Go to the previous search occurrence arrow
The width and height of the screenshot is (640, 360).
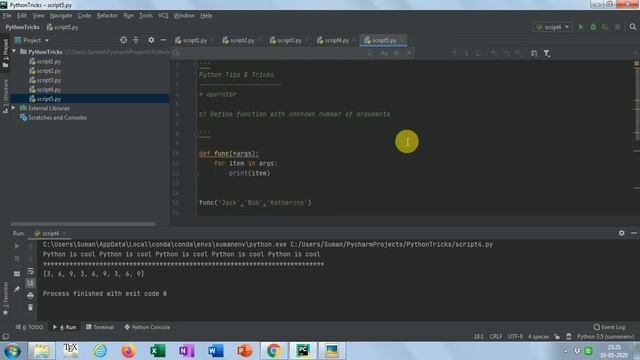click(x=454, y=53)
